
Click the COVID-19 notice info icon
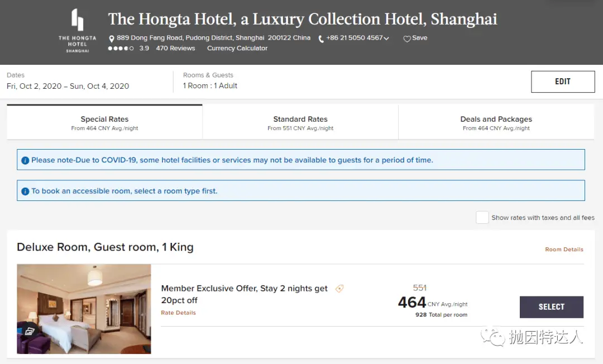point(25,160)
